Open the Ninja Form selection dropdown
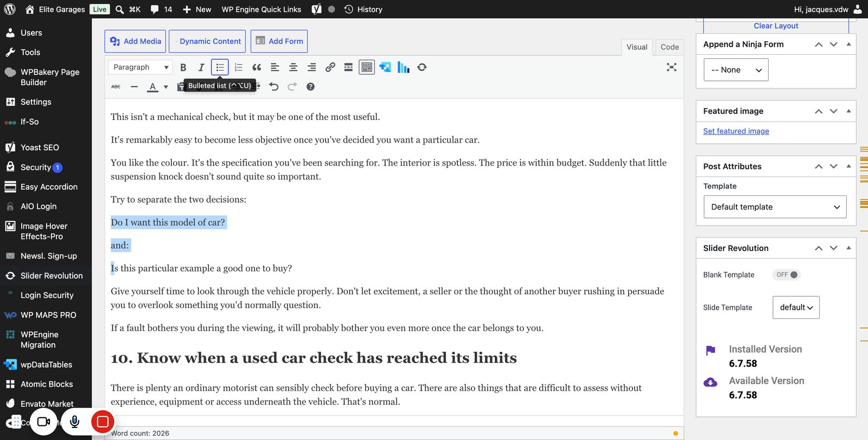This screenshot has width=868, height=440. tap(736, 70)
